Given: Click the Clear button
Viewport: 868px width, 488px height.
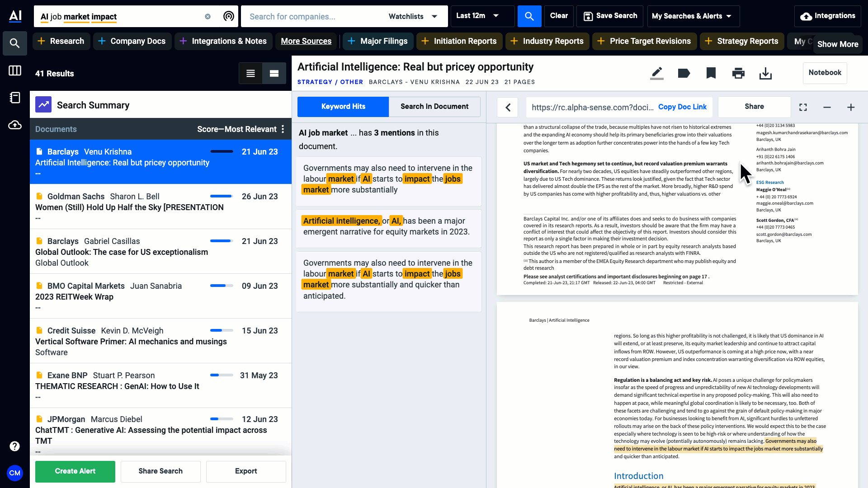Looking at the screenshot, I should (x=559, y=16).
